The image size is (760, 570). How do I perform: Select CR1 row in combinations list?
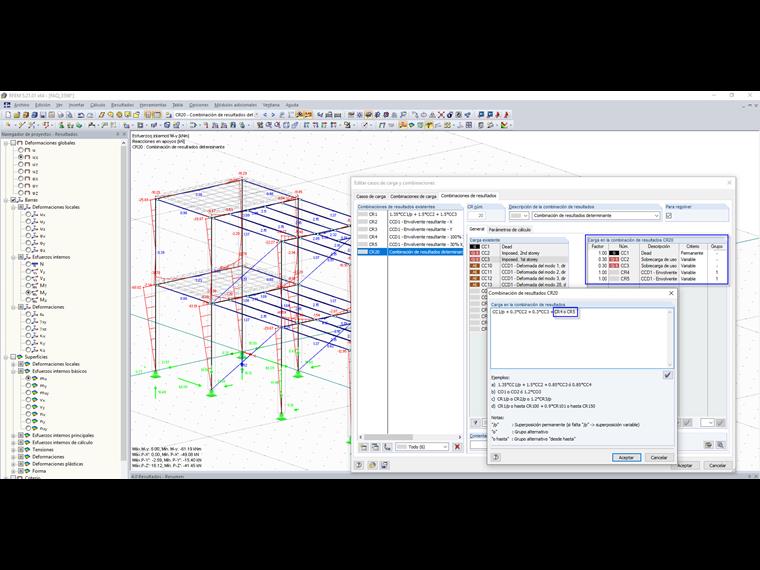point(410,214)
